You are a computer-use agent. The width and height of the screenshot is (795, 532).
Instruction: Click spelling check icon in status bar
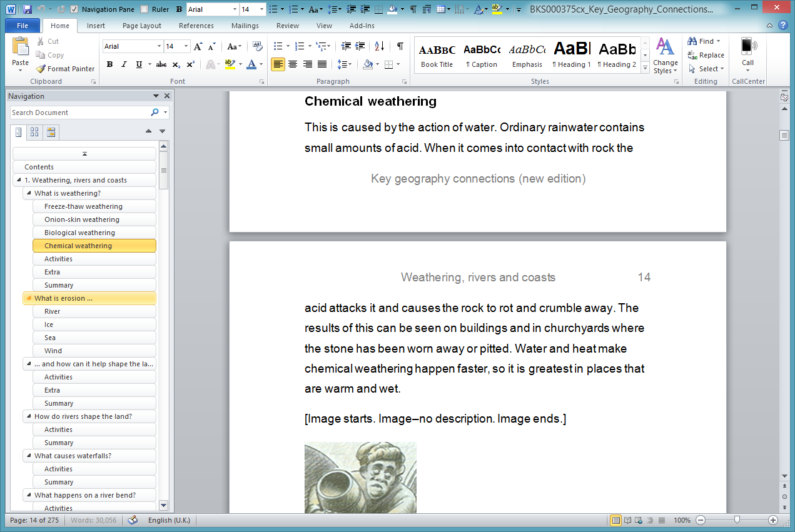(x=133, y=520)
